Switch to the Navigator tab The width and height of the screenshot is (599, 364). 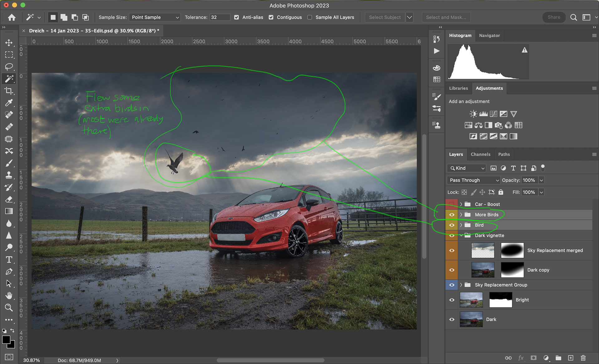pyautogui.click(x=489, y=36)
